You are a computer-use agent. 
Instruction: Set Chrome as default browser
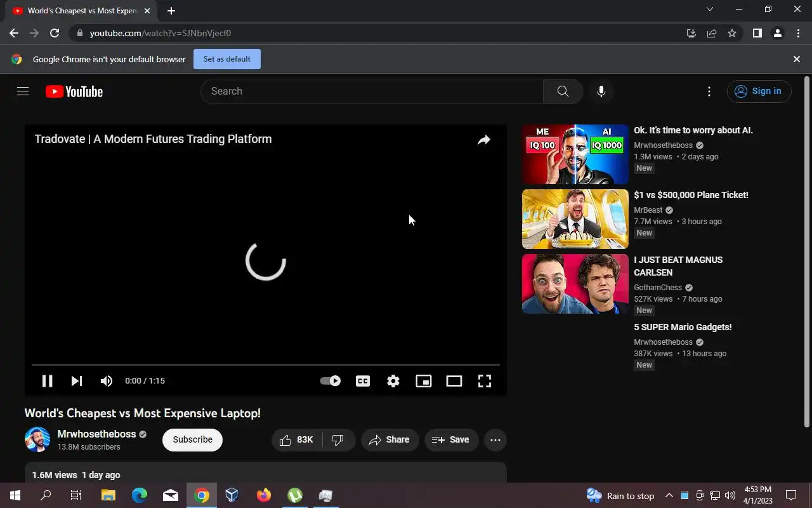[227, 59]
